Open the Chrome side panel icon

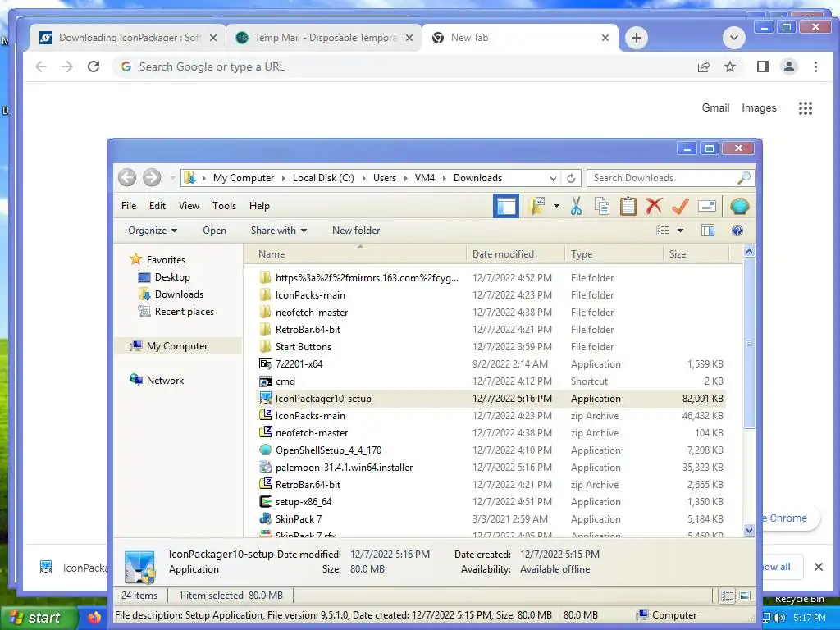coord(763,66)
